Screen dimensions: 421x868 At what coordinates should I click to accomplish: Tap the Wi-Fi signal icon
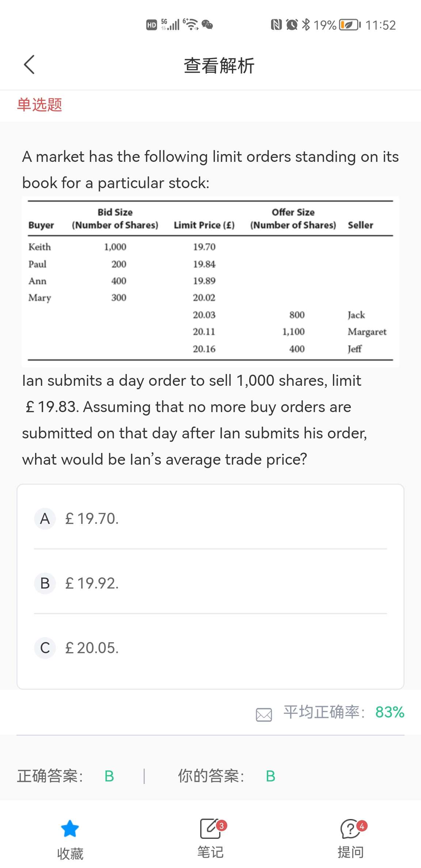(x=190, y=25)
